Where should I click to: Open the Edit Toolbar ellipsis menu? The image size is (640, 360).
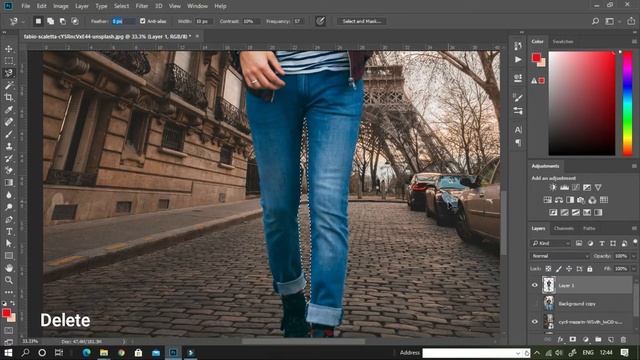(9, 292)
